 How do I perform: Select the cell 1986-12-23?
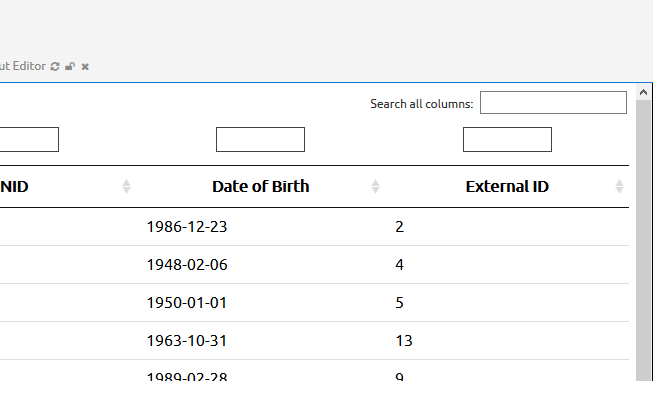[187, 227]
